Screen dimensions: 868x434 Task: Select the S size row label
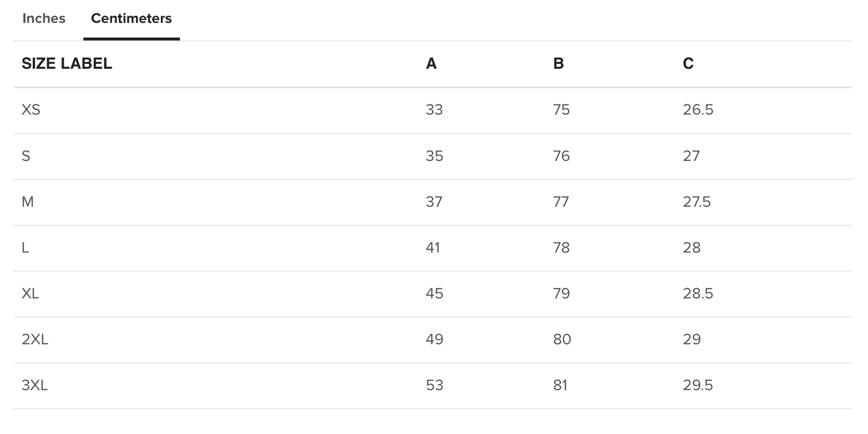26,156
